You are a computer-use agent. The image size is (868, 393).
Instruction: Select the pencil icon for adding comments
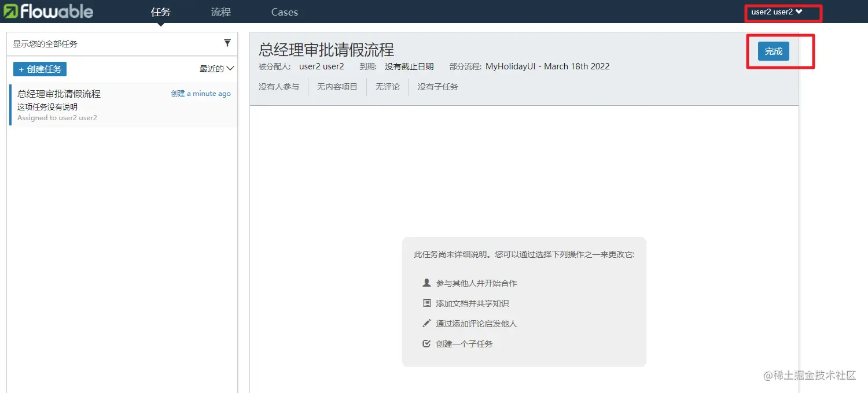pyautogui.click(x=426, y=323)
